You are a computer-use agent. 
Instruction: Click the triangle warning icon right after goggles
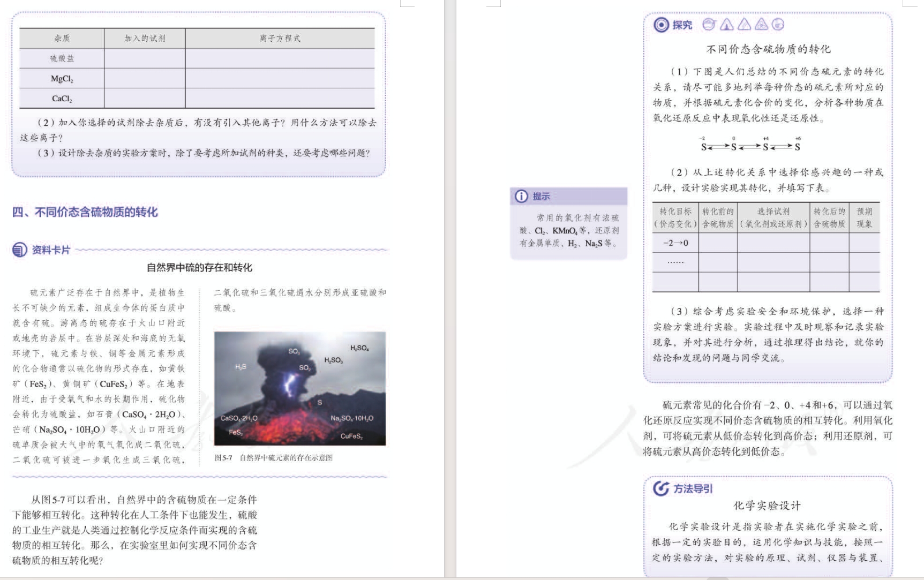(727, 24)
